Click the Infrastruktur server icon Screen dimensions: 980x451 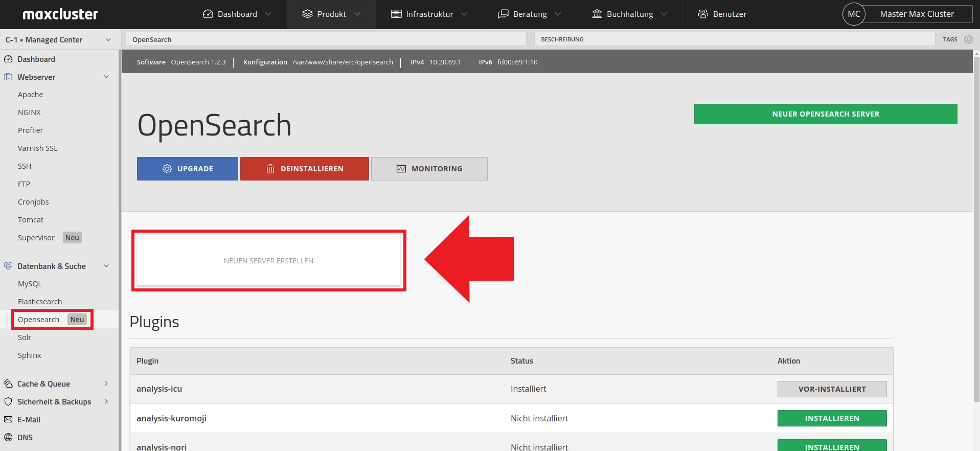point(396,14)
